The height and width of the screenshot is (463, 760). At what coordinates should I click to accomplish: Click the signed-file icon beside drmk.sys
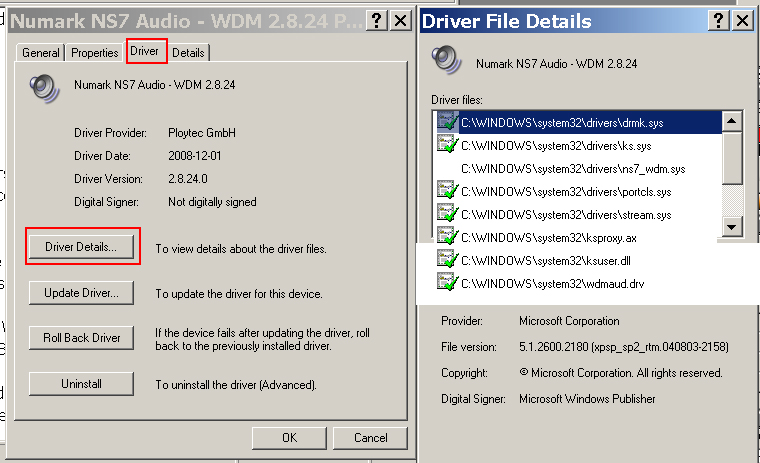pos(447,122)
